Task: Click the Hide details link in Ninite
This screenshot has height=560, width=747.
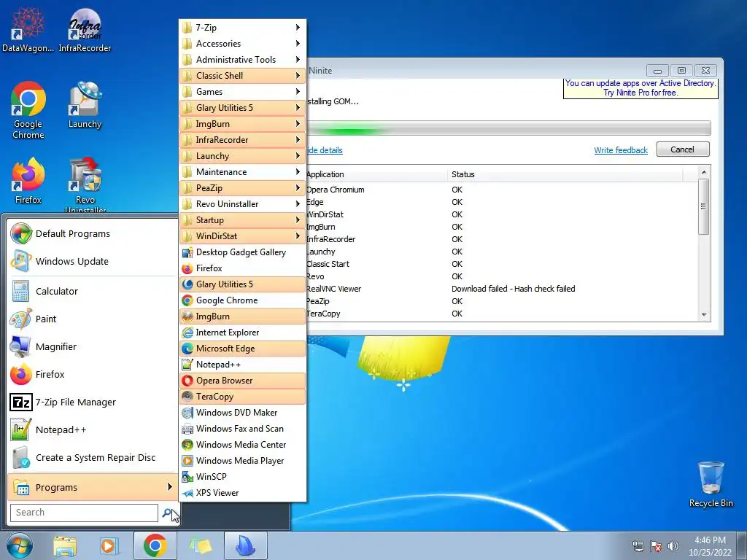Action: tap(325, 150)
